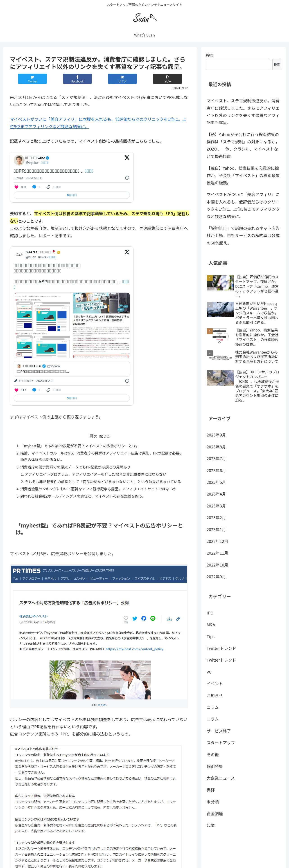Screen dimensions: 289x868
Task: Bookmark the article with the はてブ button
Action: [x=122, y=78]
